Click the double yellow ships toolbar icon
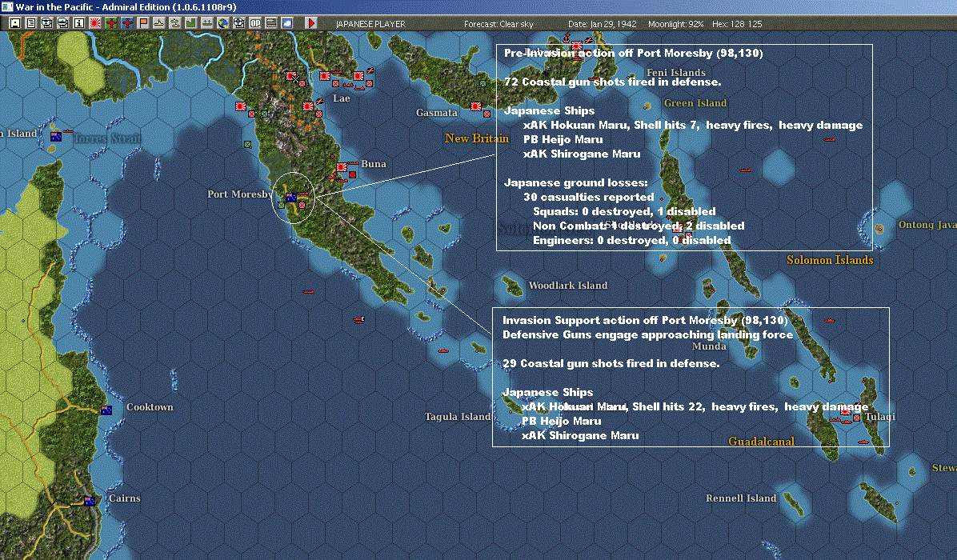 [x=175, y=23]
